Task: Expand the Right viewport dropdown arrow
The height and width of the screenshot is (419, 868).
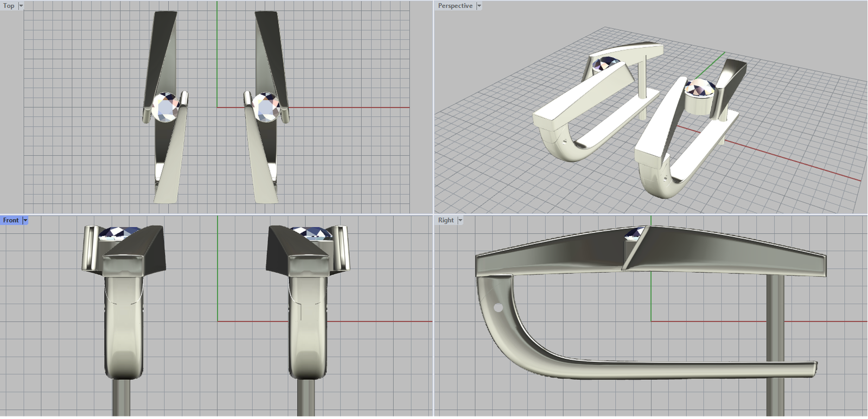Action: [x=461, y=220]
